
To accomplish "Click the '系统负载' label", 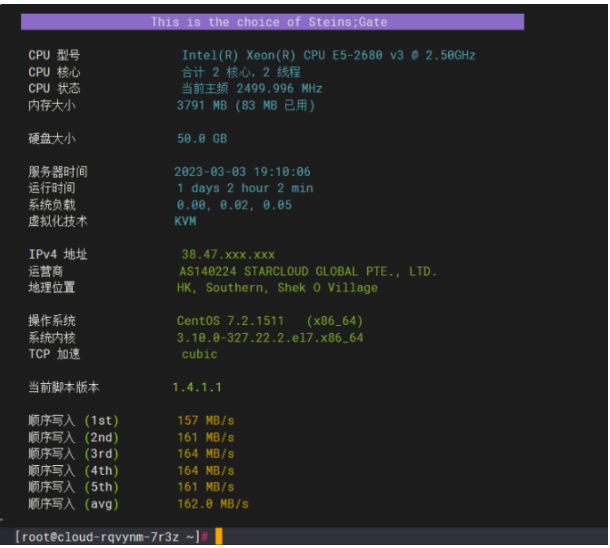I will point(52,205).
